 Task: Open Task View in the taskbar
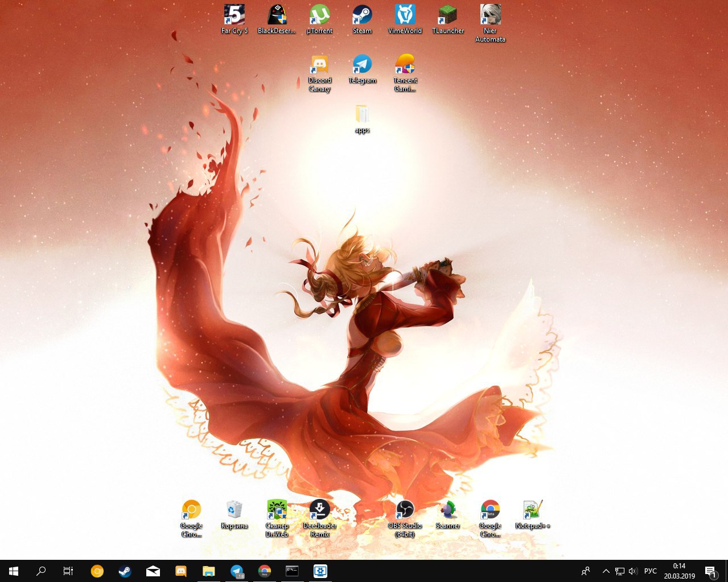point(68,571)
